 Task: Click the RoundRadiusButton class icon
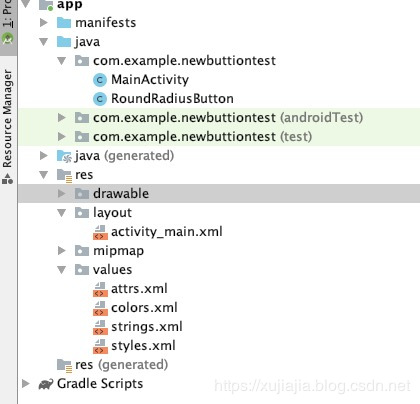(100, 99)
